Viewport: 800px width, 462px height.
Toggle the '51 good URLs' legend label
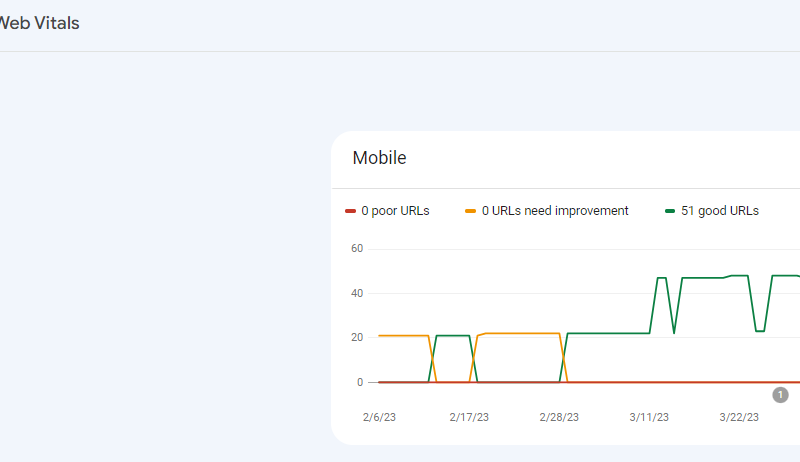(x=719, y=211)
